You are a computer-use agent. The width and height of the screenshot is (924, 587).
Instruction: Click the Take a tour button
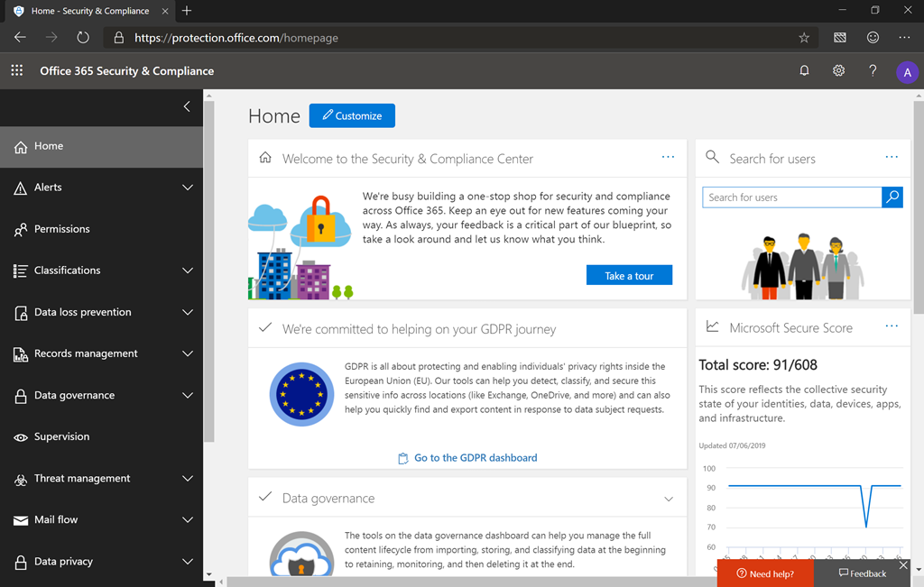tap(629, 275)
